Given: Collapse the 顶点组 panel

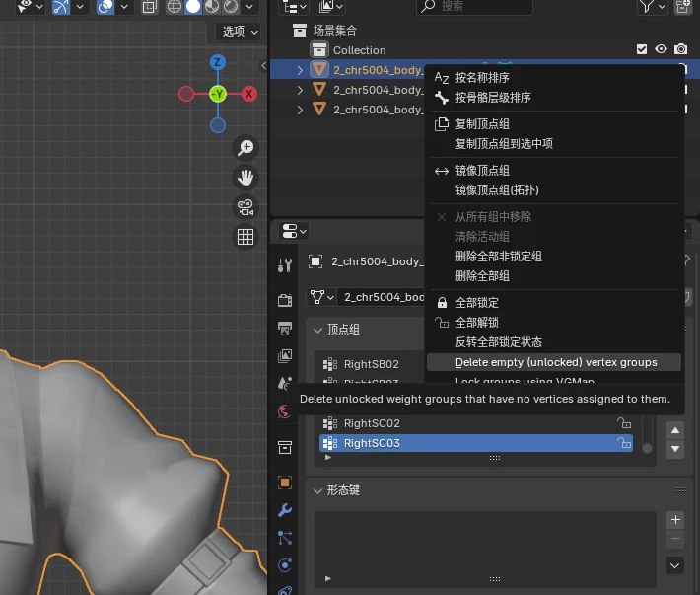Looking at the screenshot, I should tap(317, 331).
